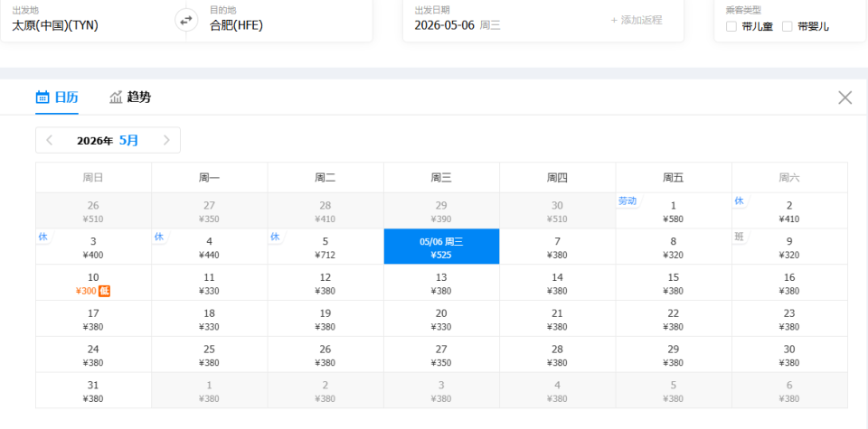Select May 14 priced ¥380
Viewport: 868px width, 429px height.
[x=558, y=283]
